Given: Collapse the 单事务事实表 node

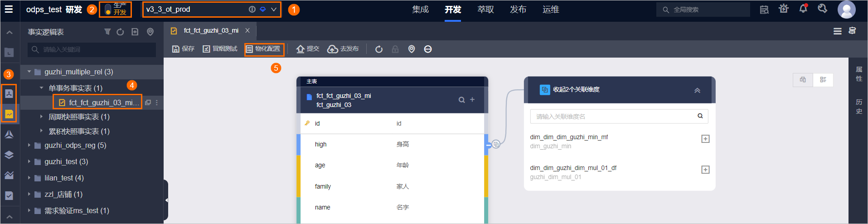Looking at the screenshot, I should tap(41, 88).
